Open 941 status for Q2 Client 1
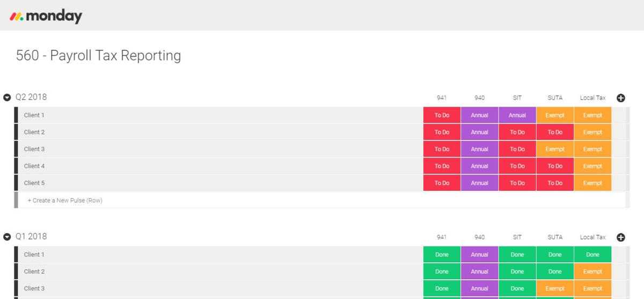This screenshot has height=299, width=644. [442, 115]
